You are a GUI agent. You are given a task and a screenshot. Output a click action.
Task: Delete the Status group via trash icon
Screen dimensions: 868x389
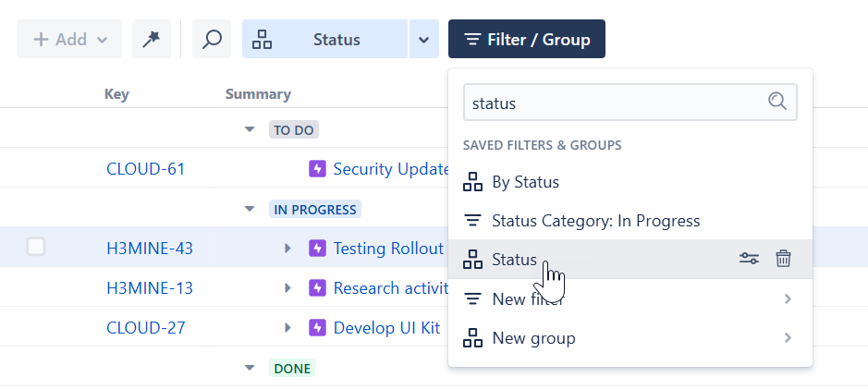coord(783,260)
